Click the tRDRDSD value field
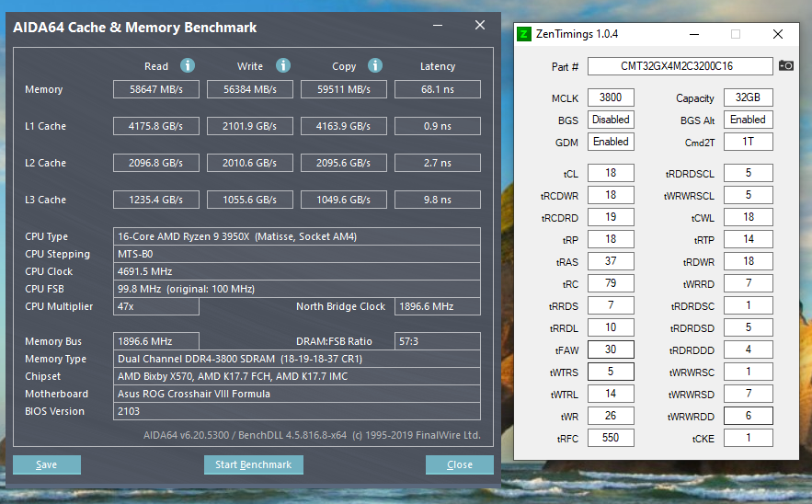The width and height of the screenshot is (812, 504). coord(748,327)
